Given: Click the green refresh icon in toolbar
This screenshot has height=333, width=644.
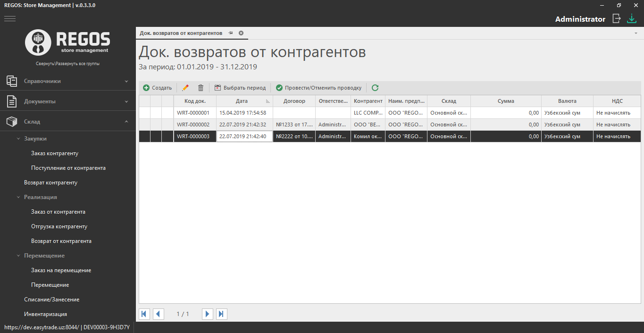Looking at the screenshot, I should pyautogui.click(x=375, y=88).
